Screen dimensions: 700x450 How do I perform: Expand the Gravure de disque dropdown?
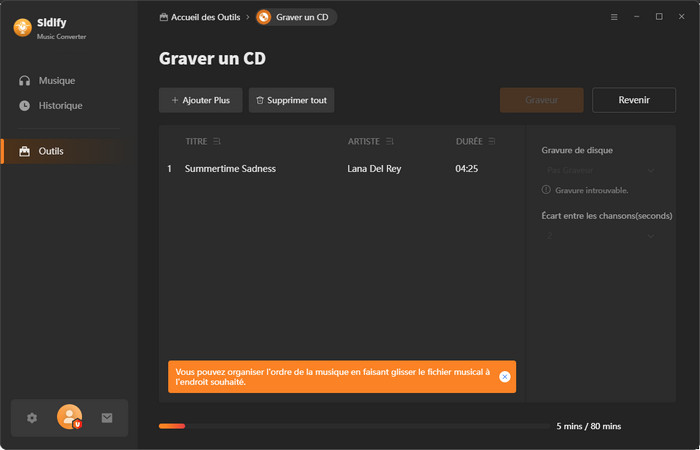(599, 171)
